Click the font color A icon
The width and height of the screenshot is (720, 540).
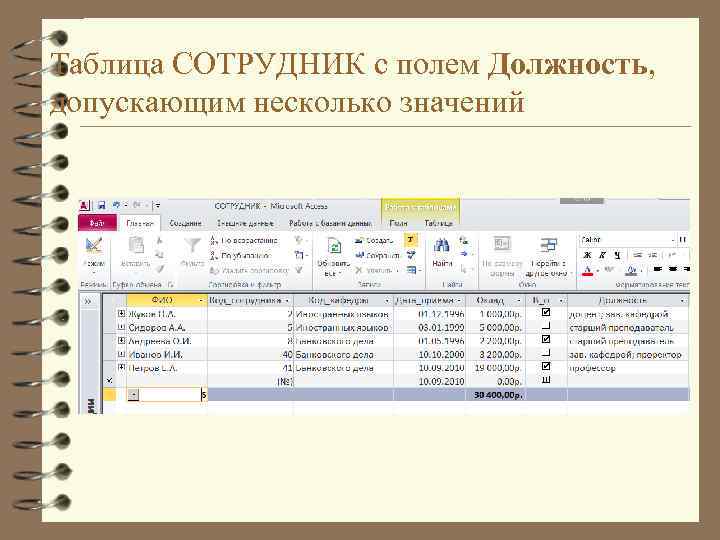click(x=587, y=270)
